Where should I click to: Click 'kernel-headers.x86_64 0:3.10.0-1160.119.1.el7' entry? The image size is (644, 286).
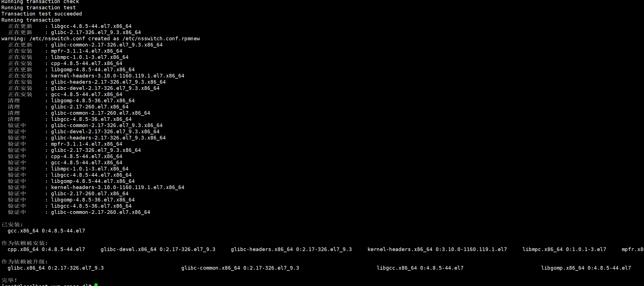click(437, 249)
